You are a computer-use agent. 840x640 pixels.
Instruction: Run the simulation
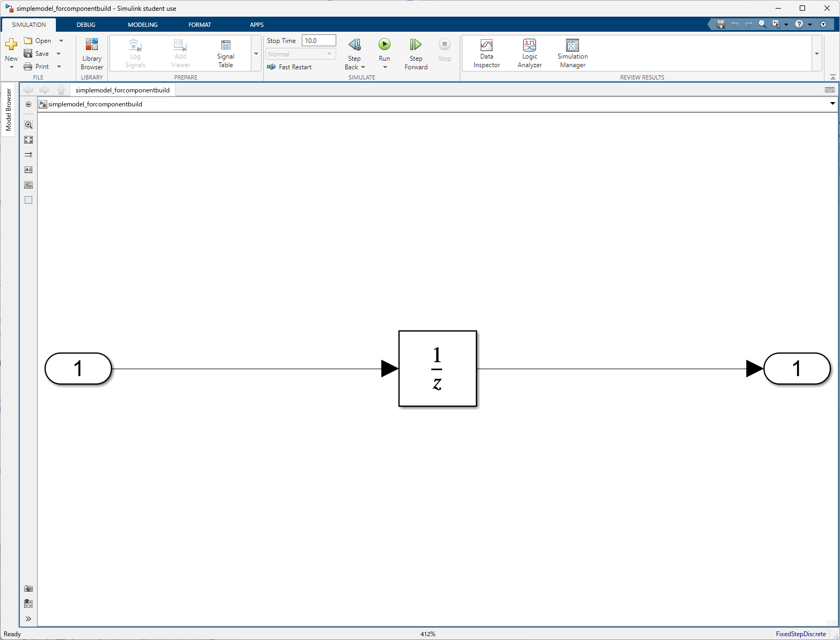(385, 45)
